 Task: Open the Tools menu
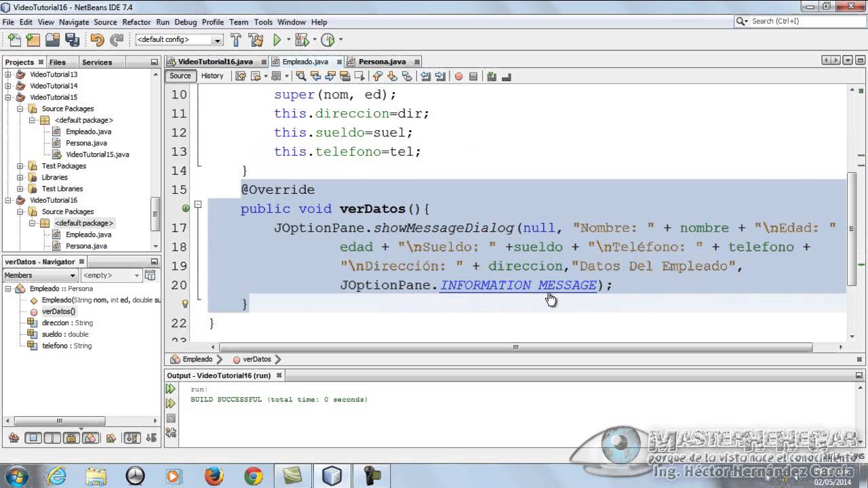click(x=263, y=22)
